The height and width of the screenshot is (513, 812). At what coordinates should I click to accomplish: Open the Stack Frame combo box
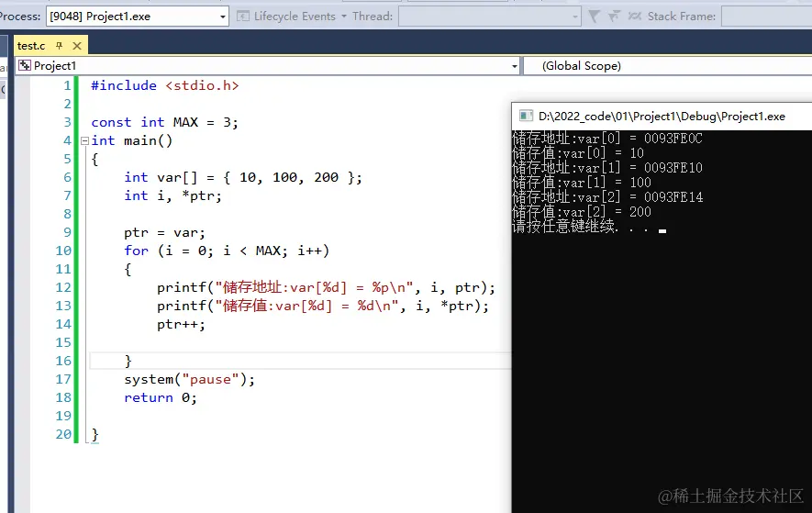coord(766,17)
